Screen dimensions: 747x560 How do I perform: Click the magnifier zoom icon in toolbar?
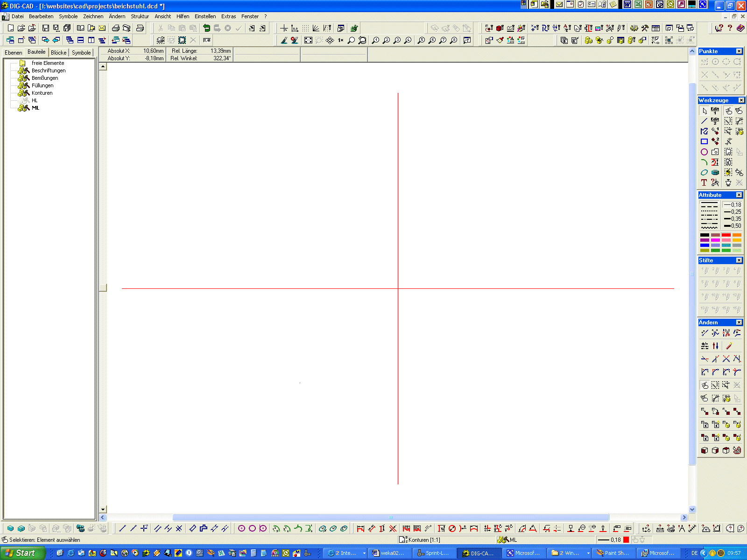pos(352,41)
